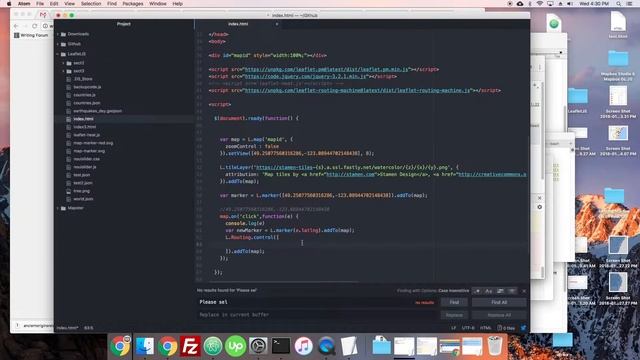Viewport: 640px width, 360px height.
Task: Click the LF line ending indicator
Action: point(453,328)
